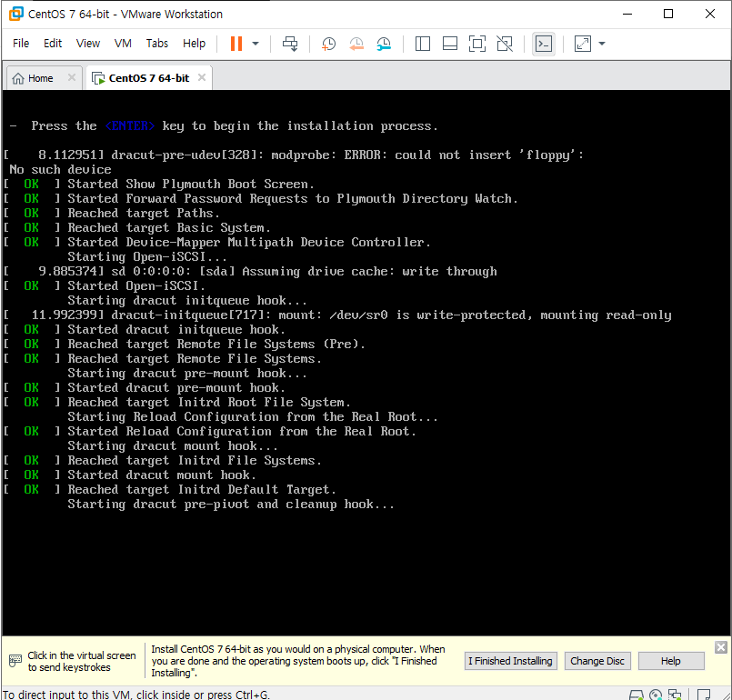The image size is (732, 700).
Task: Click the VMware Workstation title bar icon
Action: [15, 14]
